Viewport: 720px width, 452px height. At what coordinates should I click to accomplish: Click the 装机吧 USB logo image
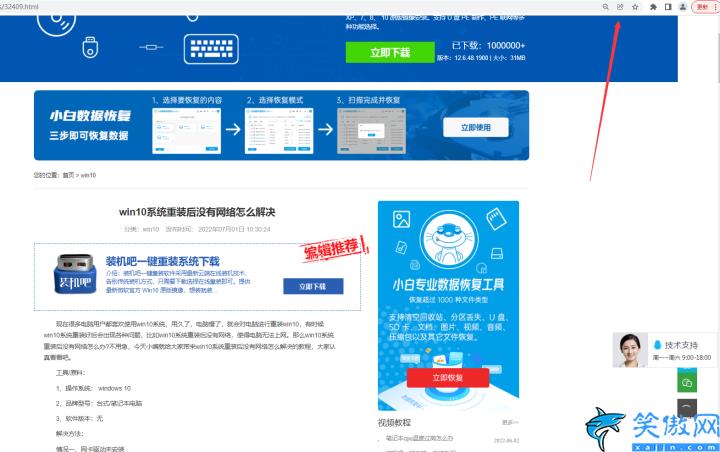[75, 274]
